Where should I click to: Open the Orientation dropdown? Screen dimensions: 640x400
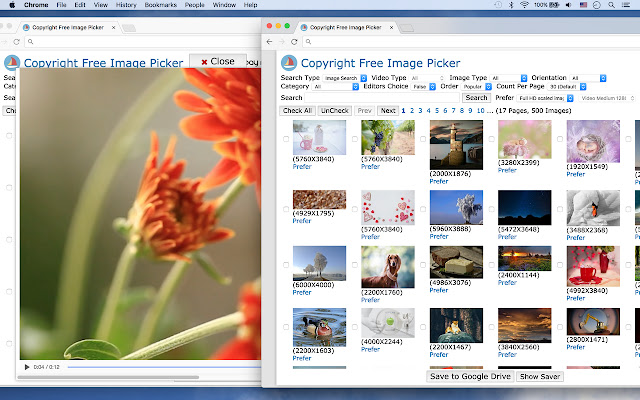click(588, 78)
